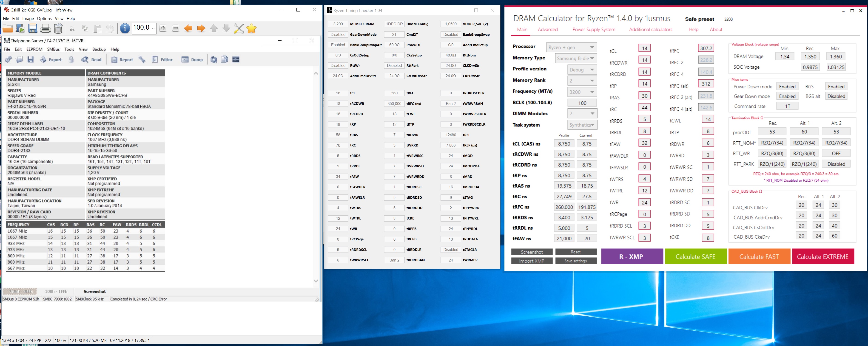This screenshot has height=346, width=868.
Task: Go to next image with right orange arrow
Action: pyautogui.click(x=201, y=29)
